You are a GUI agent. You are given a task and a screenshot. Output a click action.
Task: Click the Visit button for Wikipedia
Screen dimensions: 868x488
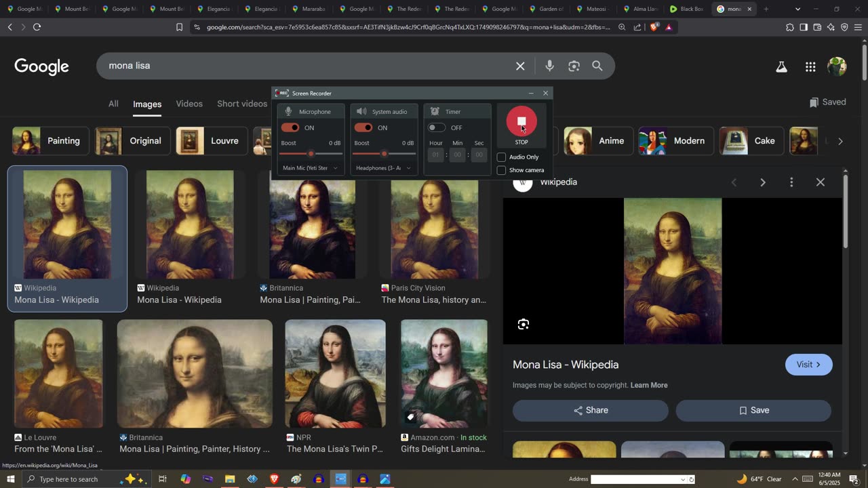(808, 365)
